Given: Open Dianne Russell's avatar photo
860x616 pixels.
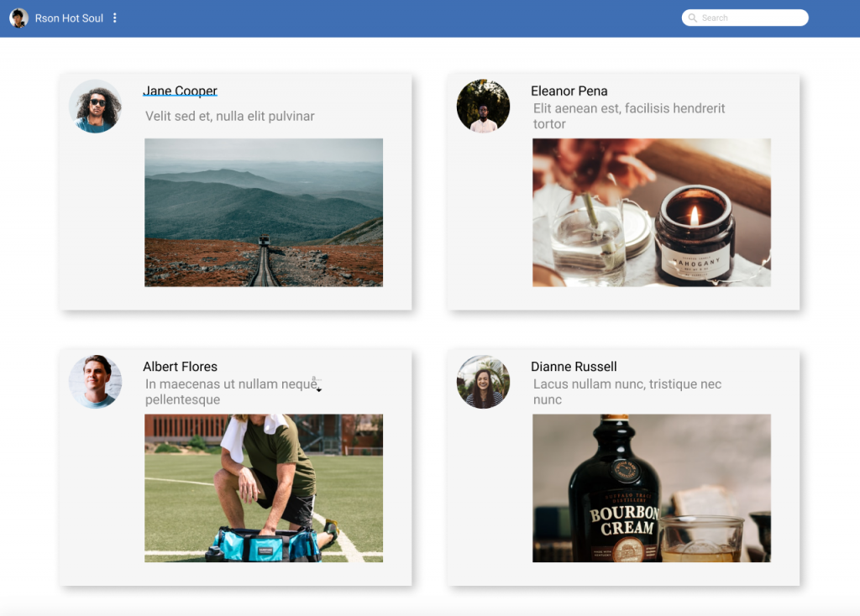Looking at the screenshot, I should tap(483, 382).
